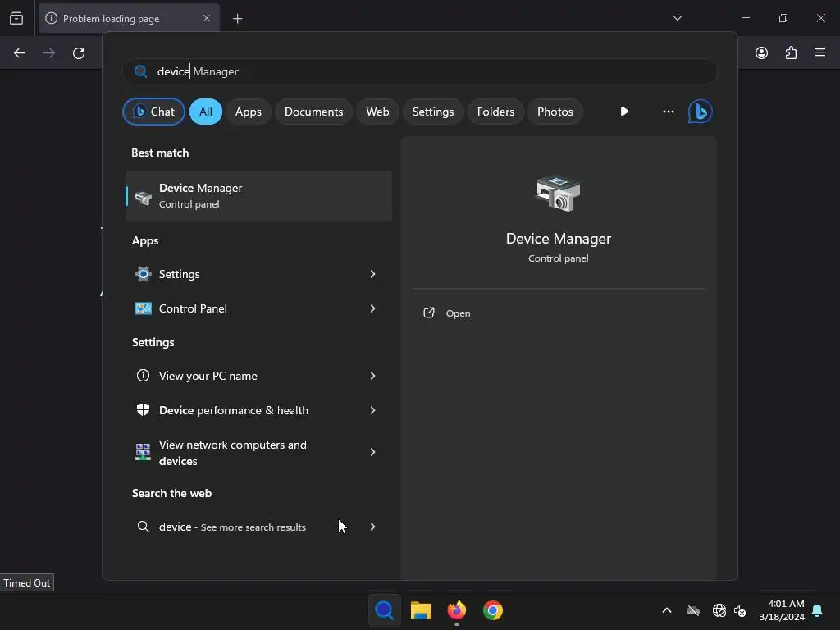Screen dimensions: 840x630
Task: Show hidden system tray icons
Action: pos(667,610)
